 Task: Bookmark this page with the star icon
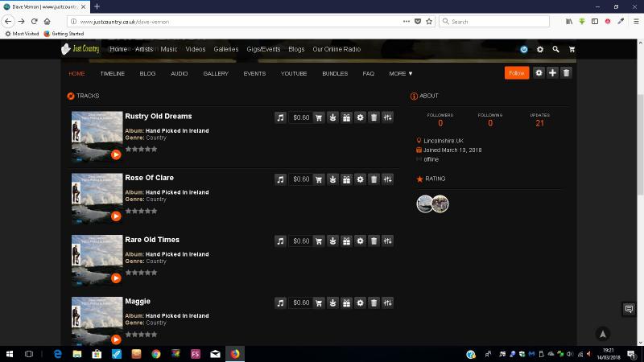[x=429, y=22]
